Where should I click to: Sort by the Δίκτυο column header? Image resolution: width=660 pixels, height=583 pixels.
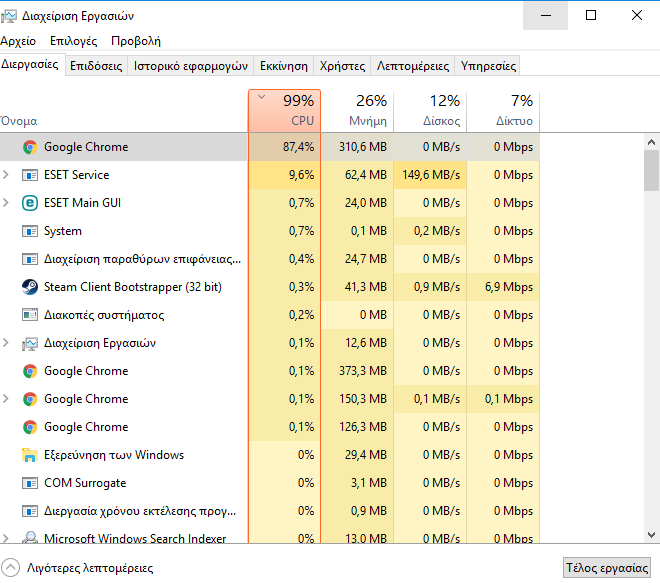click(503, 111)
